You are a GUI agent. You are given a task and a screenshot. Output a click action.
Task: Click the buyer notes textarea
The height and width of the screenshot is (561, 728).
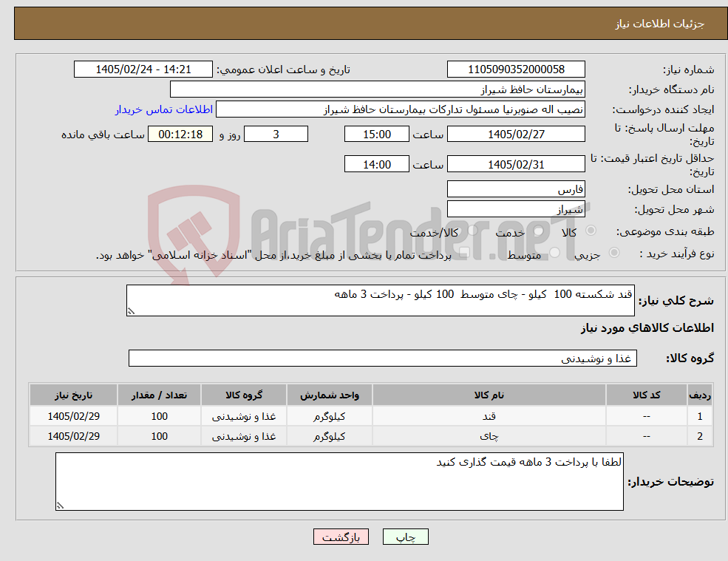coord(339,482)
